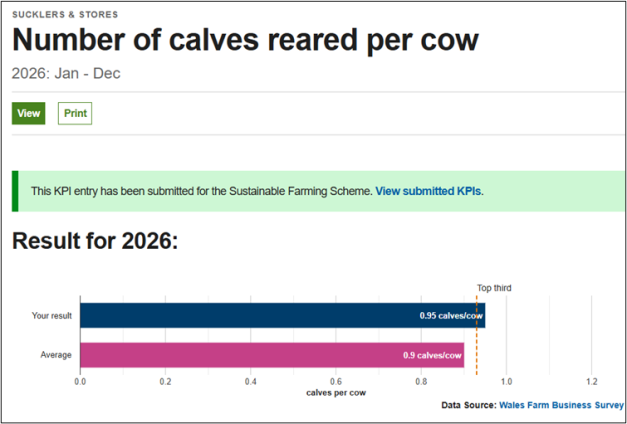Open the Wales Farm Business Survey link
This screenshot has width=627, height=424.
pos(561,405)
